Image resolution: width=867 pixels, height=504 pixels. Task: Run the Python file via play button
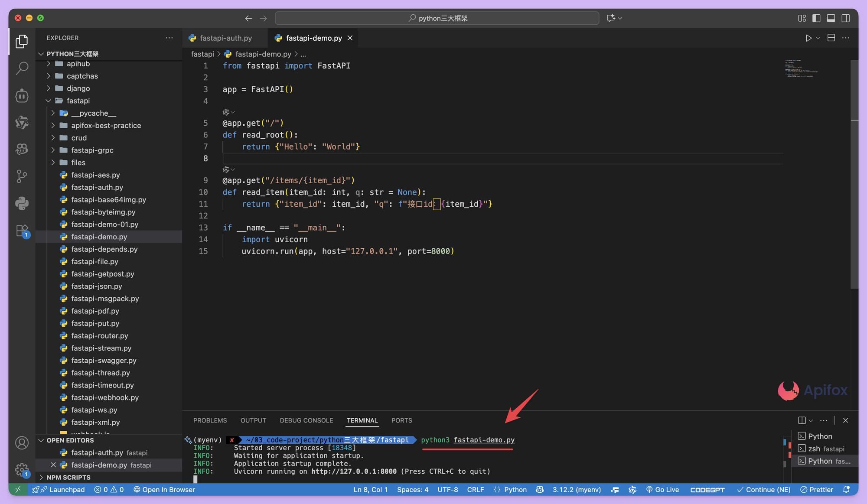808,38
